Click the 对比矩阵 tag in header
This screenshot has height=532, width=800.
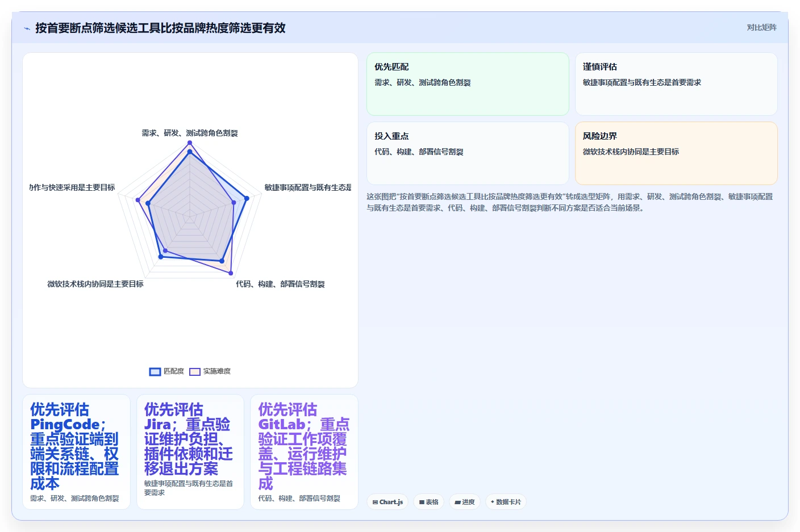[761, 27]
